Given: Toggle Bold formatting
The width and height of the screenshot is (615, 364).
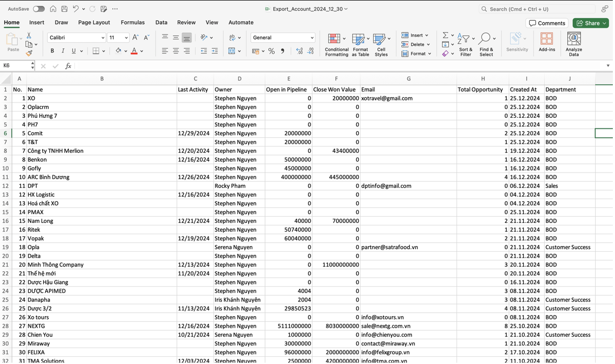Looking at the screenshot, I should coord(53,51).
